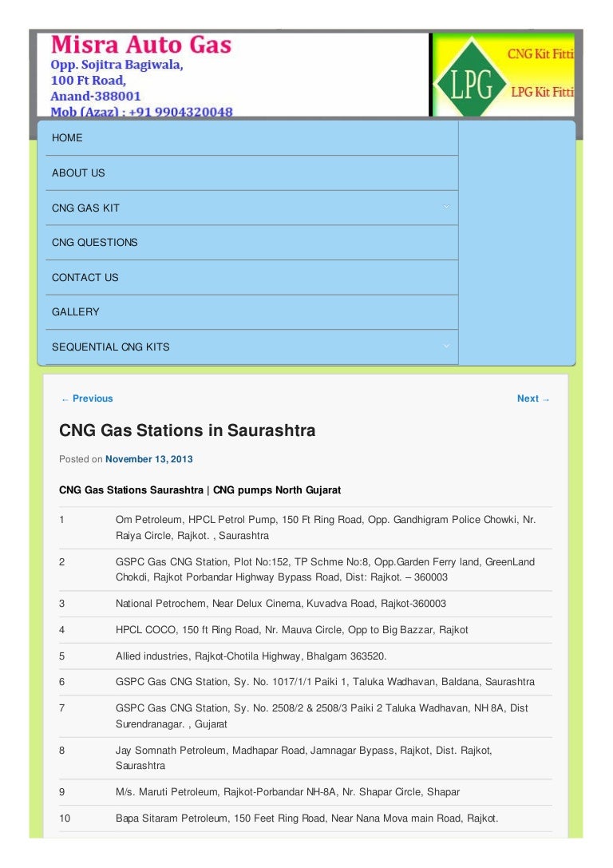Expand the arrow beside CNG GAS KIT
Viewport: 613px width, 868px height.
pyautogui.click(x=446, y=208)
